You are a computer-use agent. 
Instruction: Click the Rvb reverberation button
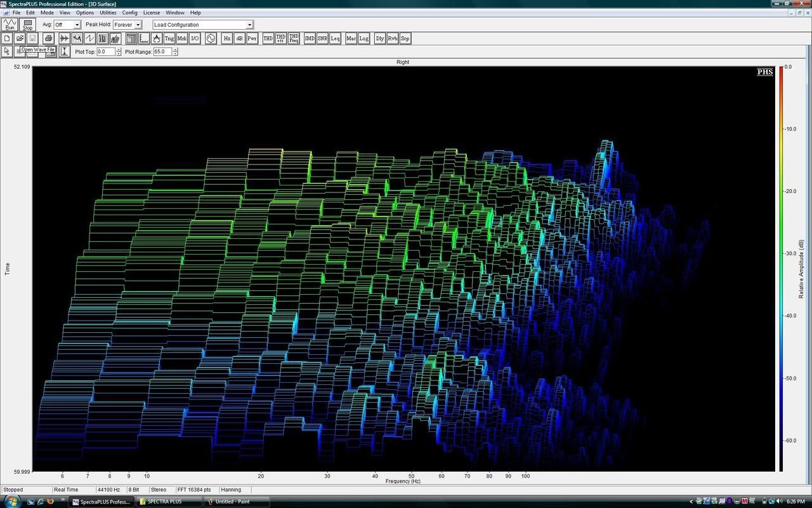[393, 39]
